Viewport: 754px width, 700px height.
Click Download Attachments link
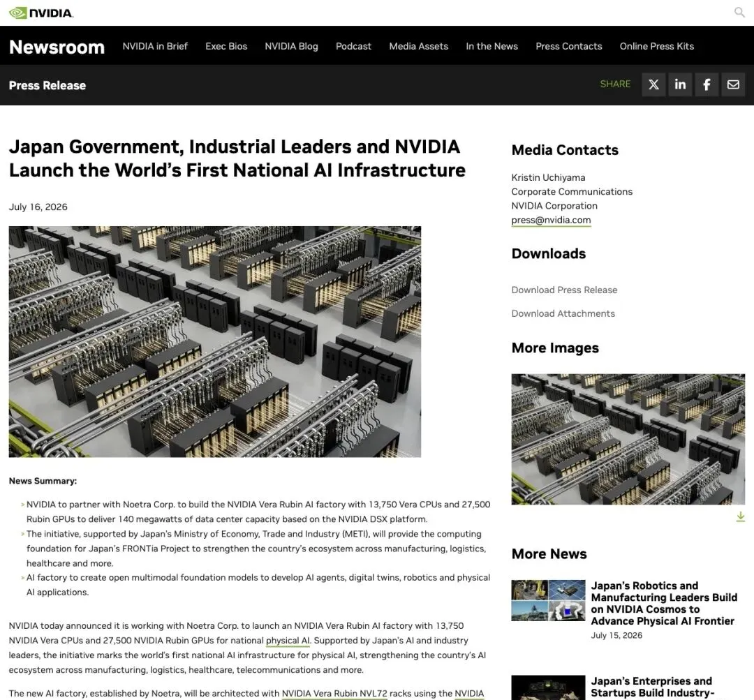click(x=563, y=313)
